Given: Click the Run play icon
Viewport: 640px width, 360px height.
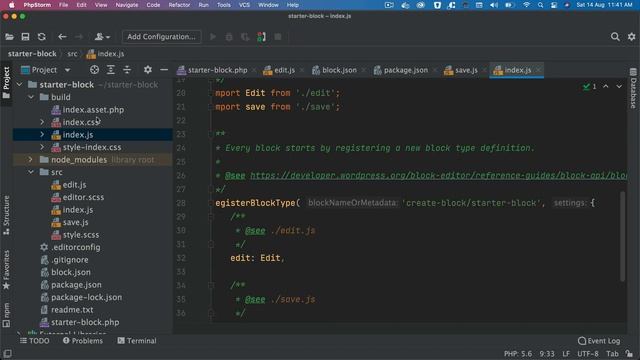Looking at the screenshot, I should click(213, 37).
